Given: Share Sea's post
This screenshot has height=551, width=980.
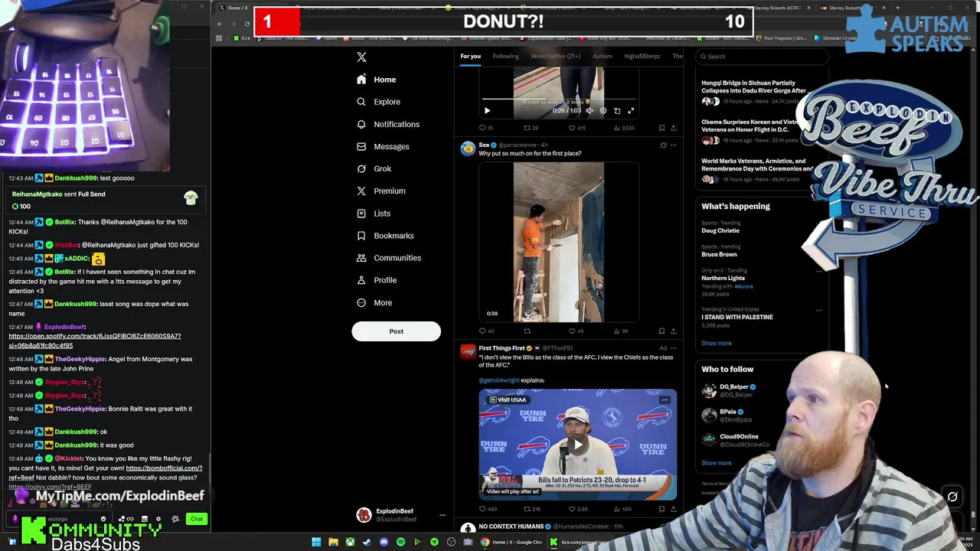Looking at the screenshot, I should click(x=673, y=331).
